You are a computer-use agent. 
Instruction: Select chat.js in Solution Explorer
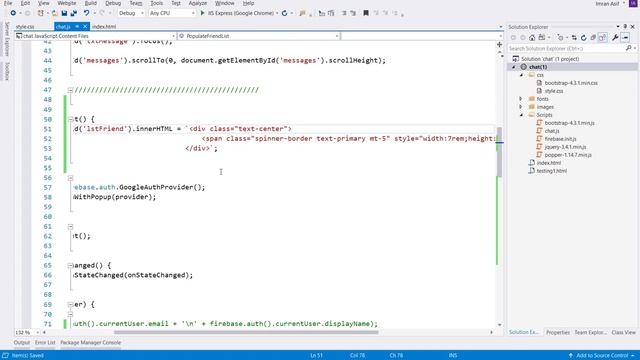[552, 131]
